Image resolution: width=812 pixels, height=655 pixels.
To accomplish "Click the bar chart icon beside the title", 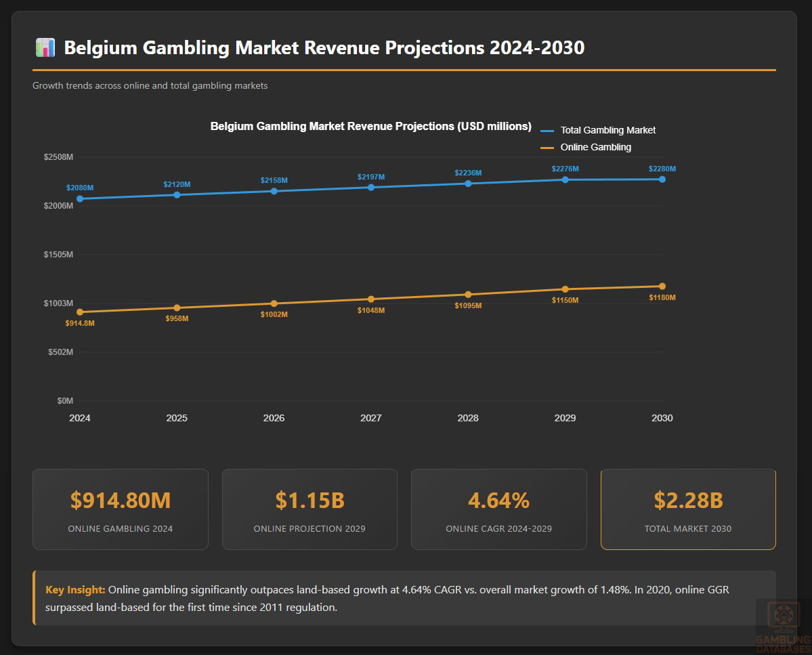I will (45, 48).
